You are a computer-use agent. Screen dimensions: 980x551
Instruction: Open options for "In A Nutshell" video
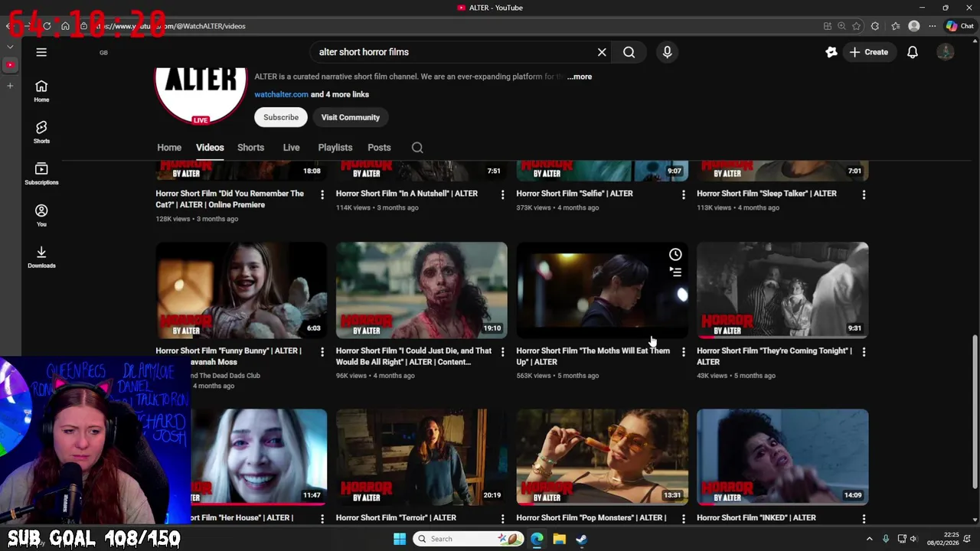point(502,194)
